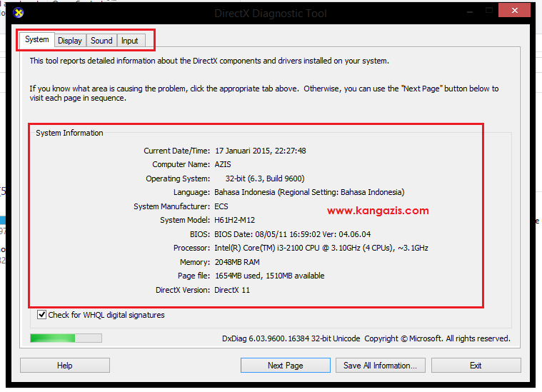Click the Help button
The height and width of the screenshot is (392, 542).
[65, 366]
